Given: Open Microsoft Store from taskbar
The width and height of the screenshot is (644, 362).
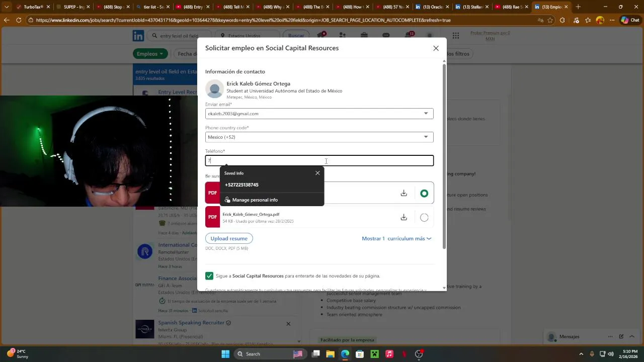Looking at the screenshot, I should 359,354.
